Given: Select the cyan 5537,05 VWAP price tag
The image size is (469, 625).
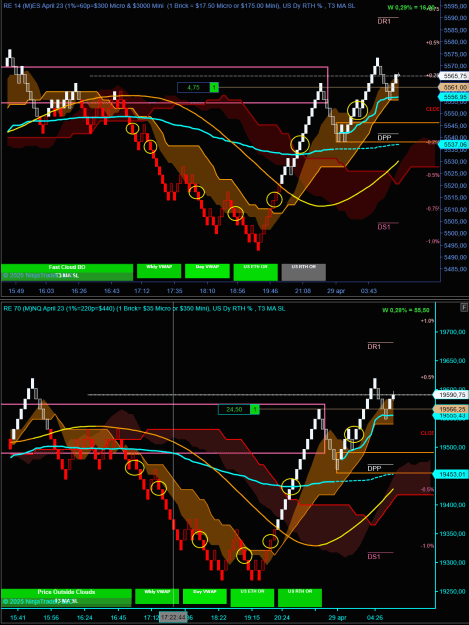Looking at the screenshot, I should [453, 145].
